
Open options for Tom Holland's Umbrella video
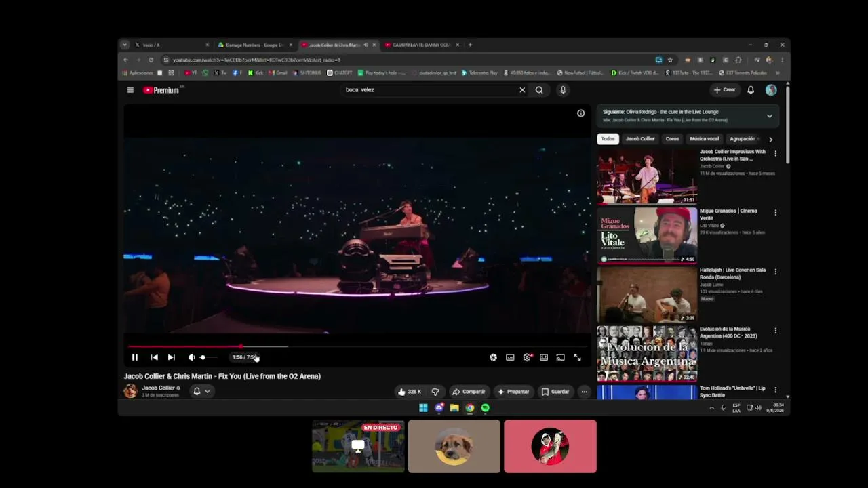776,390
